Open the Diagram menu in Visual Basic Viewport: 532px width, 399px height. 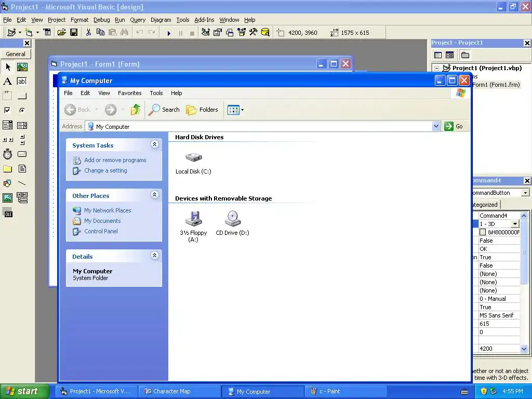pos(161,20)
